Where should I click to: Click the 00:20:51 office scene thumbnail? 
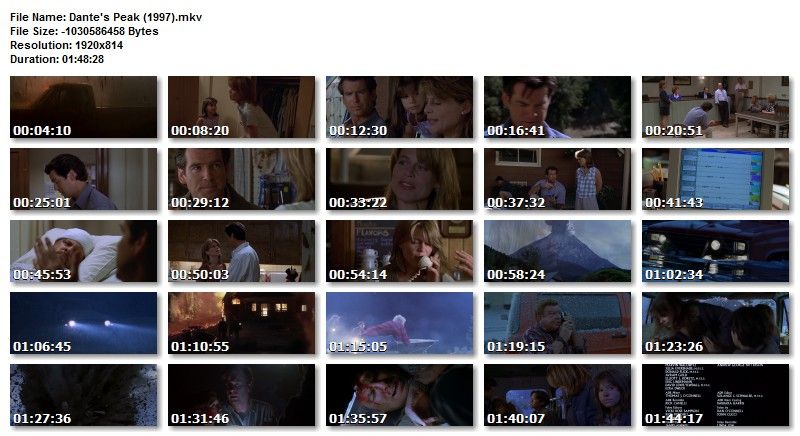tap(715, 107)
